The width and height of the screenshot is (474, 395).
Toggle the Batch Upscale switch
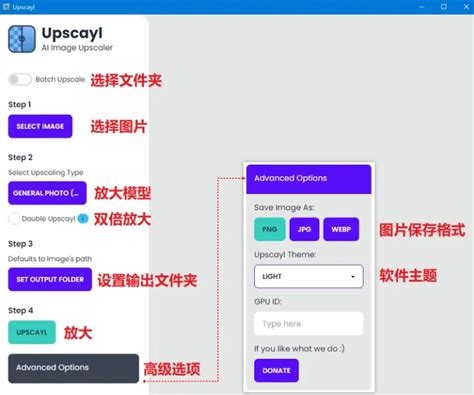20,79
